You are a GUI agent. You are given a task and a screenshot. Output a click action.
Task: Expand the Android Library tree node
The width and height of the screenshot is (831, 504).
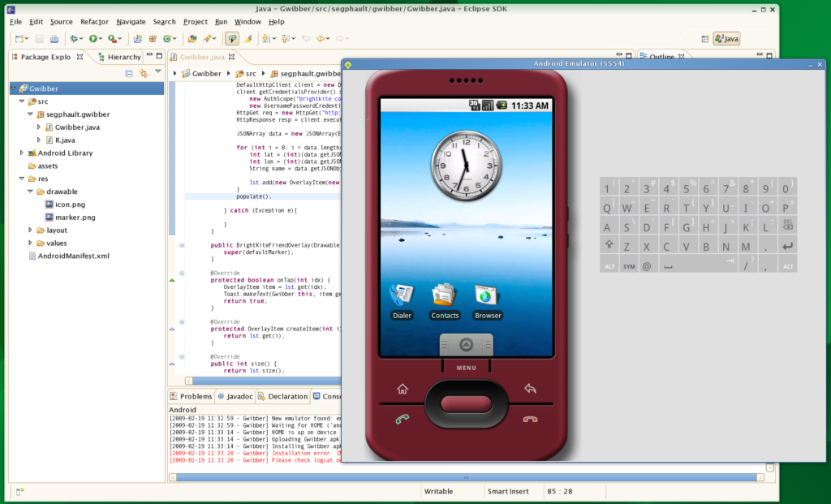click(22, 153)
